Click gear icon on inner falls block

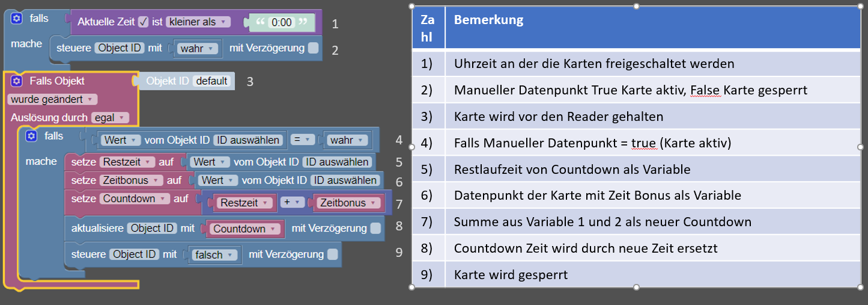tap(31, 137)
